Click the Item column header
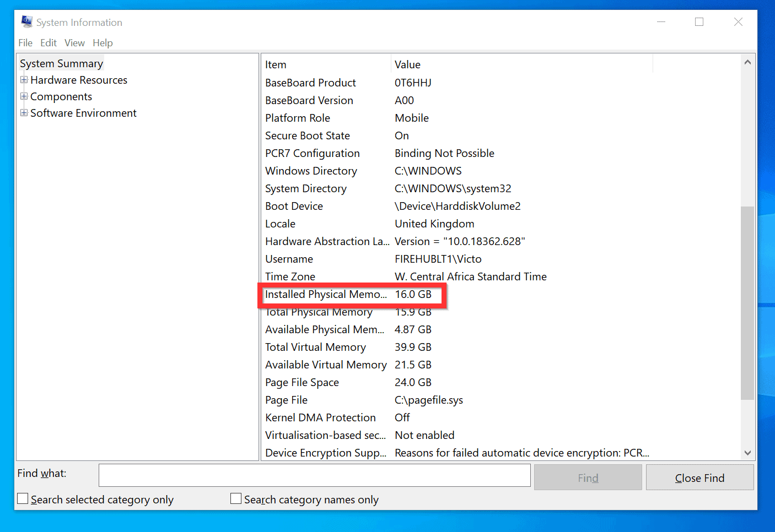 276,64
